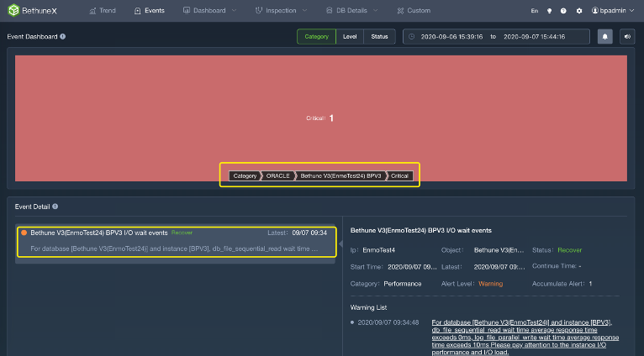Select the Category view toggle
644x356 pixels.
click(x=316, y=36)
